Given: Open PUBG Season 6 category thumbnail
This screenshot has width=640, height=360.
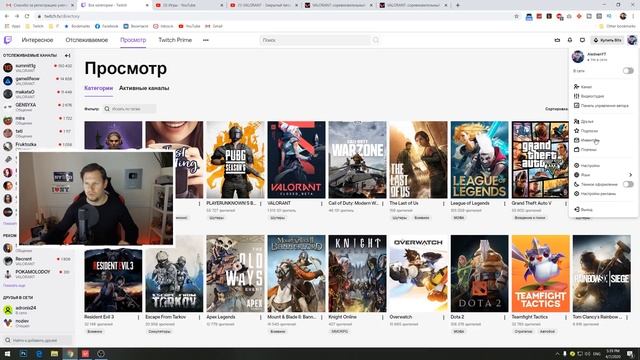Looking at the screenshot, I should tap(235, 160).
